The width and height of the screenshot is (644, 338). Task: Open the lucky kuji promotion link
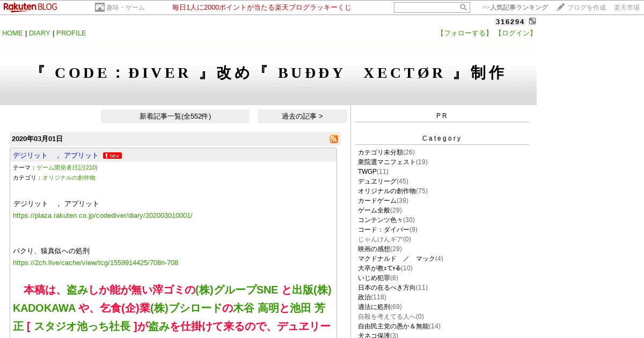pos(262,8)
